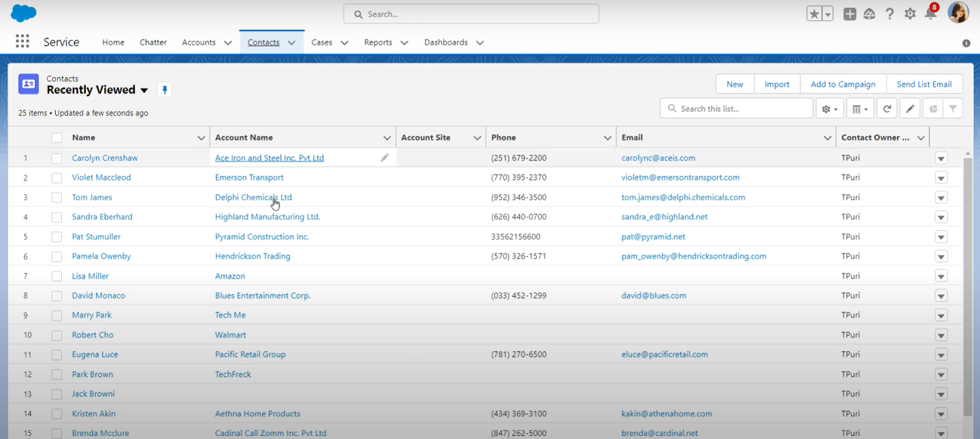Click the Import button

tap(777, 84)
